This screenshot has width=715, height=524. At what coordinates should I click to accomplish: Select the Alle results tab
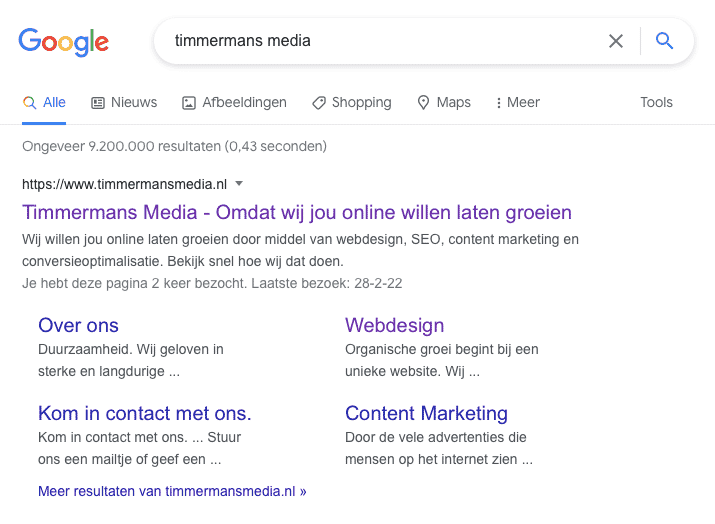[x=45, y=102]
